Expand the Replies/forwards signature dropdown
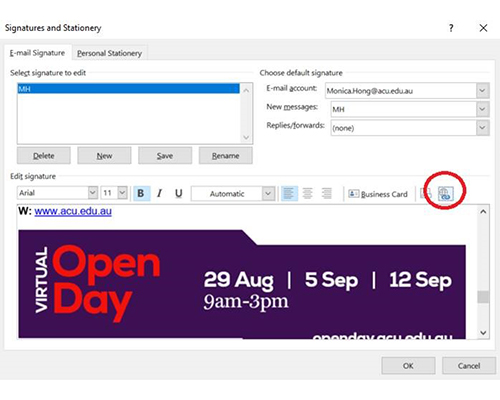The image size is (500, 400). point(482,128)
